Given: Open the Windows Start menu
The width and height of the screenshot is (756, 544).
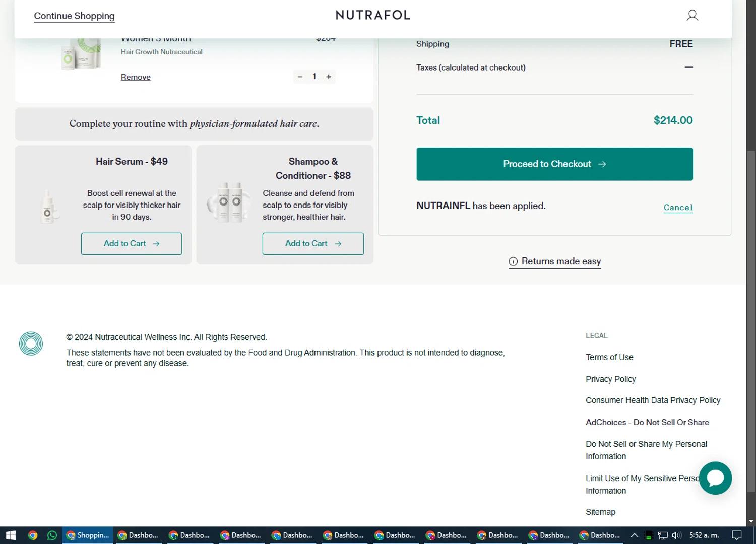Looking at the screenshot, I should click(11, 535).
